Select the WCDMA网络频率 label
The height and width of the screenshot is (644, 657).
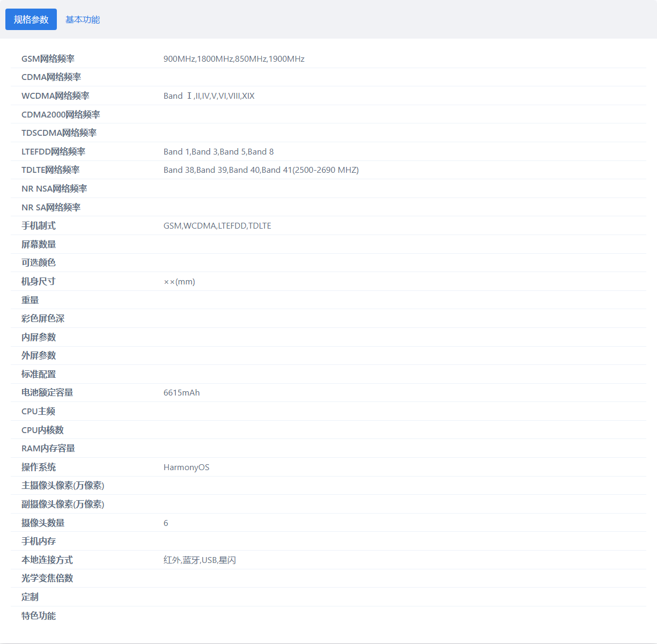(55, 96)
